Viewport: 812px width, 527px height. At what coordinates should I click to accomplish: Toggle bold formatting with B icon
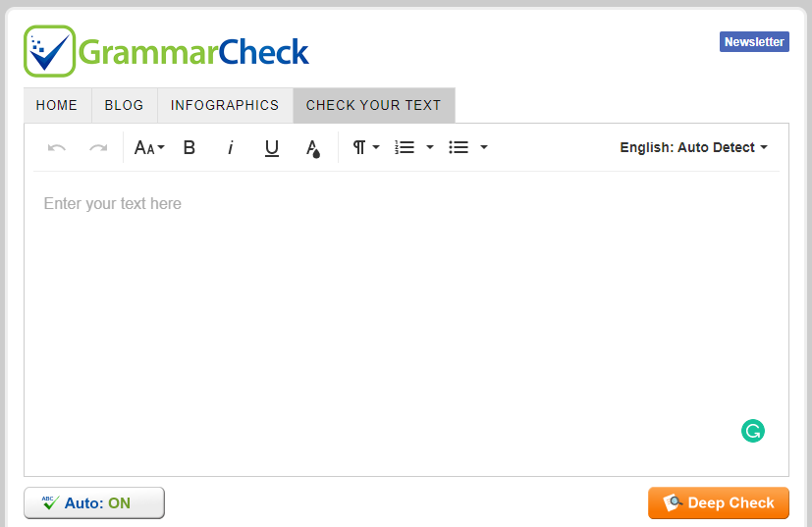(189, 147)
